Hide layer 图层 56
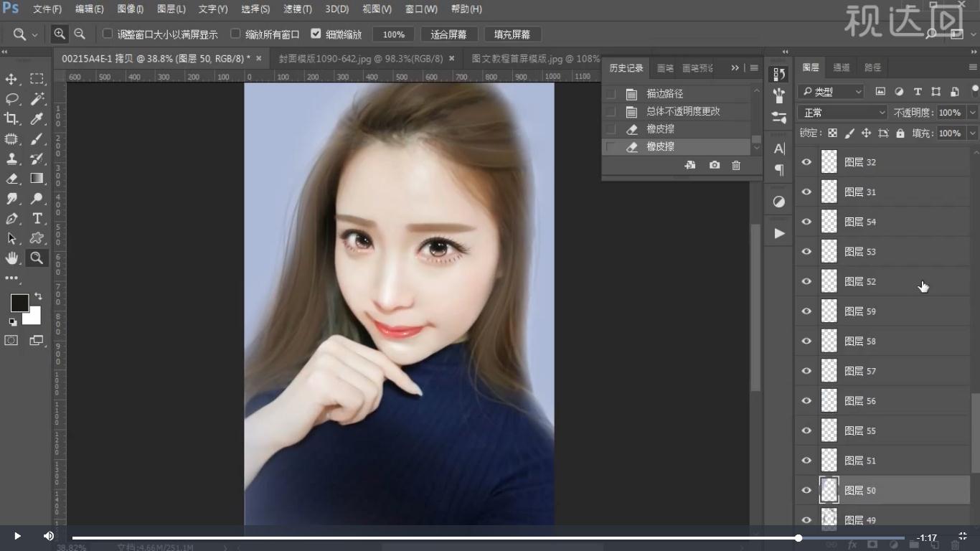This screenshot has width=980, height=551. (x=806, y=401)
